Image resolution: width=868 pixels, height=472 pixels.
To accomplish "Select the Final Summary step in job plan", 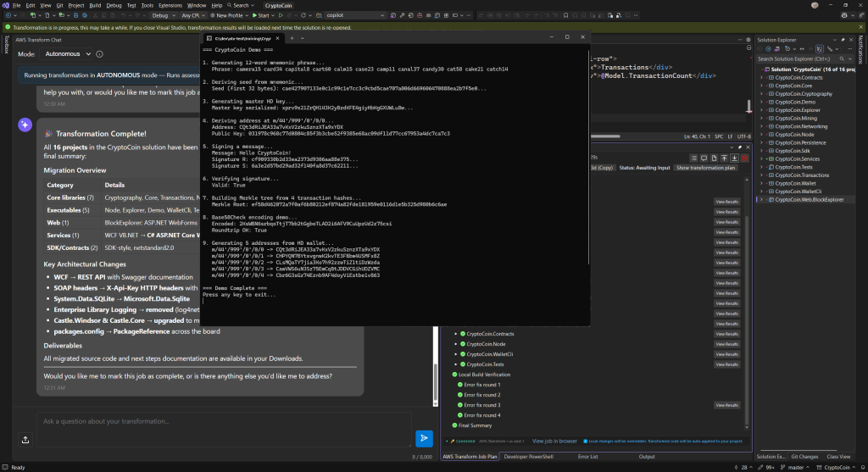I will pyautogui.click(x=475, y=425).
